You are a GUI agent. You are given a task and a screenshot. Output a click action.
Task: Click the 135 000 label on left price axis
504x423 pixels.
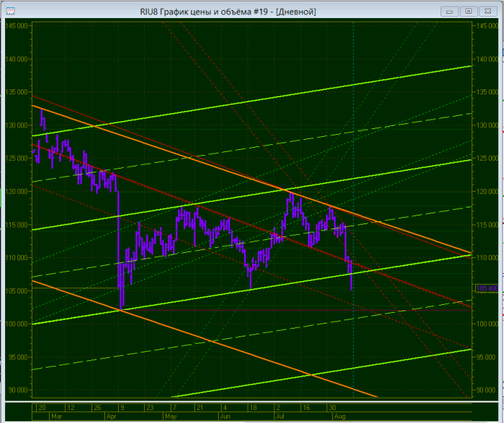(17, 92)
